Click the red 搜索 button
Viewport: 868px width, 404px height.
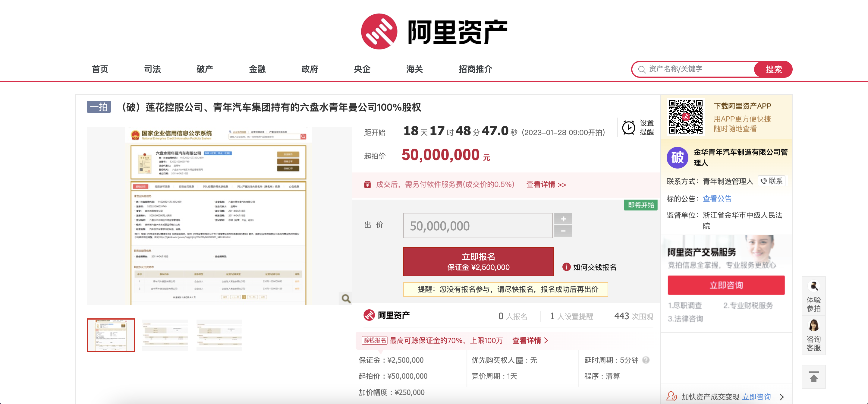(773, 69)
